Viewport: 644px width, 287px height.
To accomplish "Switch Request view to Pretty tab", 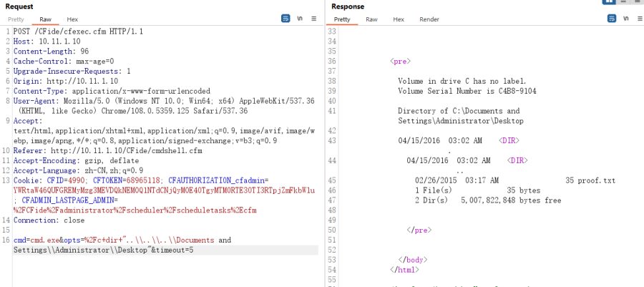I will (x=16, y=19).
